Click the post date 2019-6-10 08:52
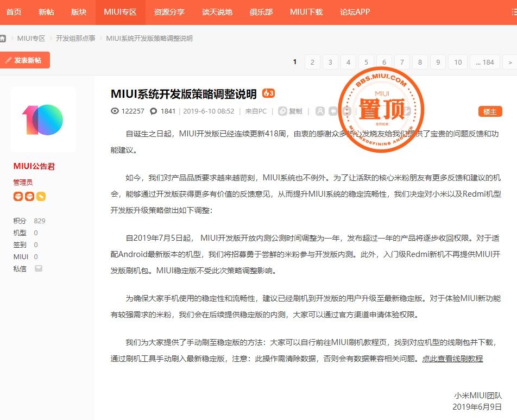 coord(209,111)
